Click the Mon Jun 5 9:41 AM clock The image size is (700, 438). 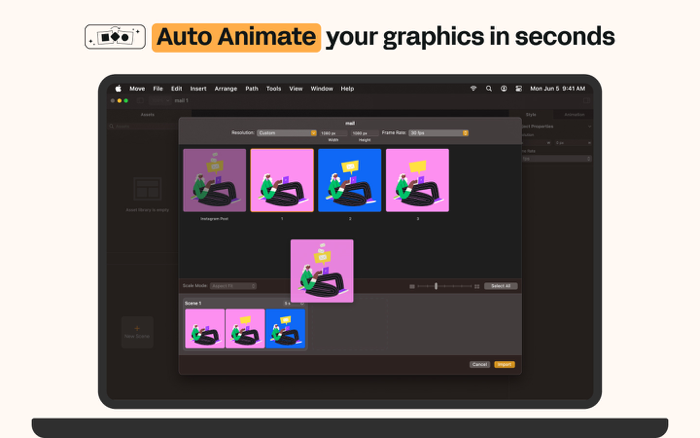pyautogui.click(x=558, y=88)
